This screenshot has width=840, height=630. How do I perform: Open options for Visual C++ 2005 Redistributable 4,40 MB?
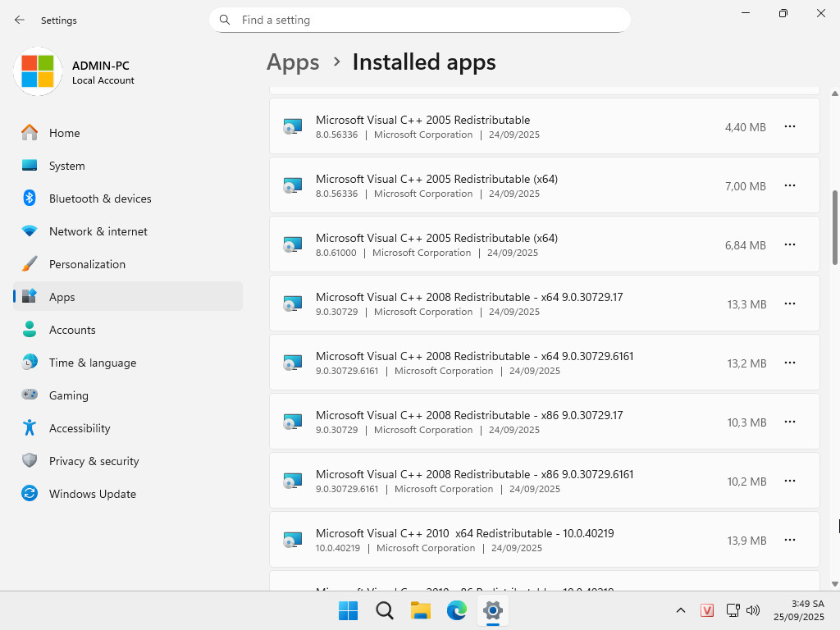pos(789,127)
